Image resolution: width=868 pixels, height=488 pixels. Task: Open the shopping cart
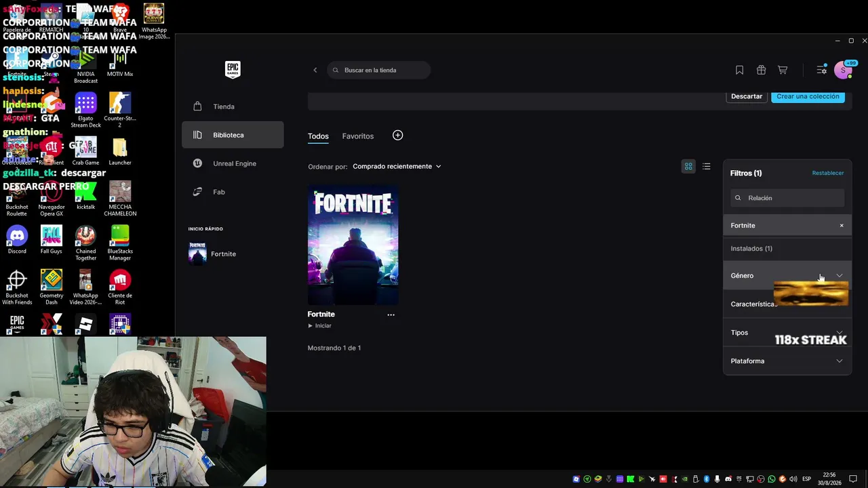click(x=783, y=70)
